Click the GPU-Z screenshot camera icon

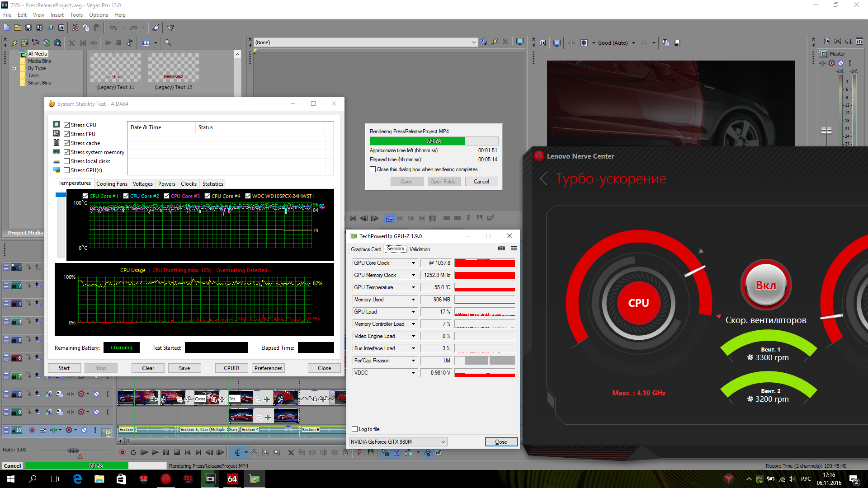point(501,248)
